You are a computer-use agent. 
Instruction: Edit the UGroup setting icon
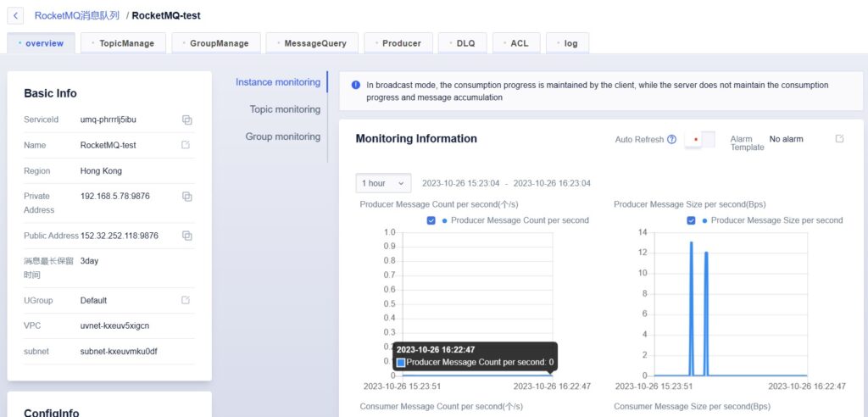point(186,300)
